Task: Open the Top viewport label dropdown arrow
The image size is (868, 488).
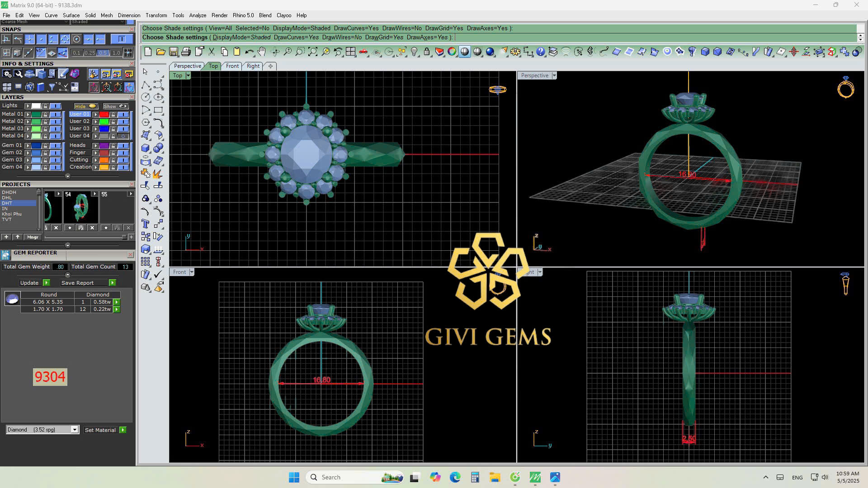Action: click(188, 75)
